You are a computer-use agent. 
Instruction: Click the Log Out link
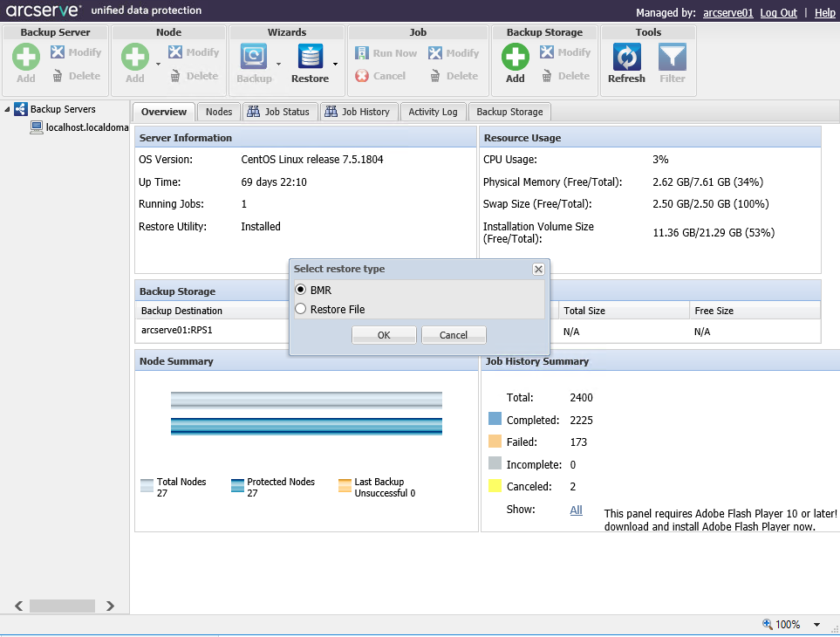point(778,13)
